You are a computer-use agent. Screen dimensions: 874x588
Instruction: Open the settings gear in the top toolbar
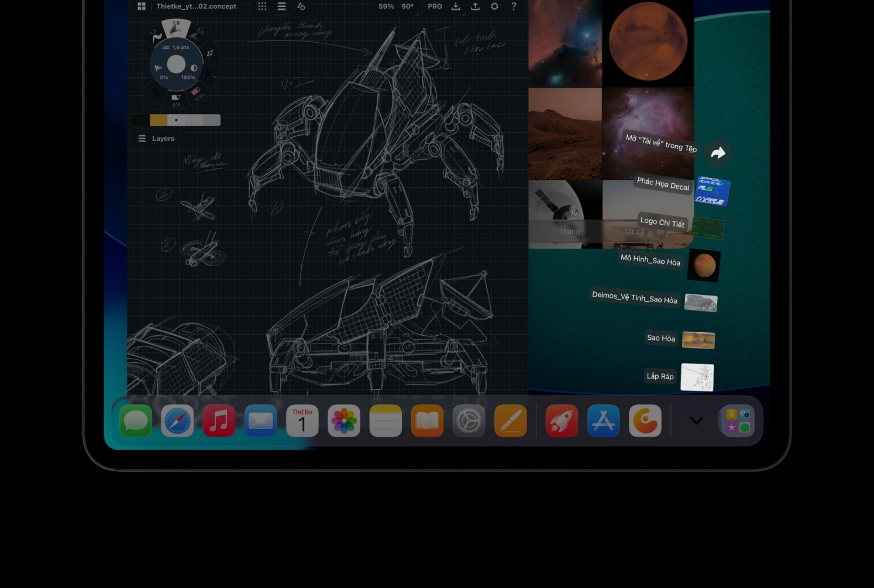point(494,6)
